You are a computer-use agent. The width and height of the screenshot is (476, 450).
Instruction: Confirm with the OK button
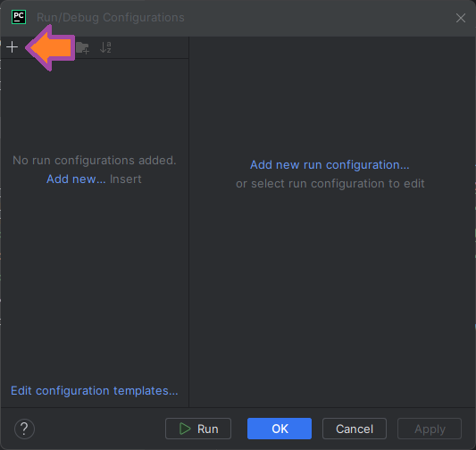pos(280,429)
